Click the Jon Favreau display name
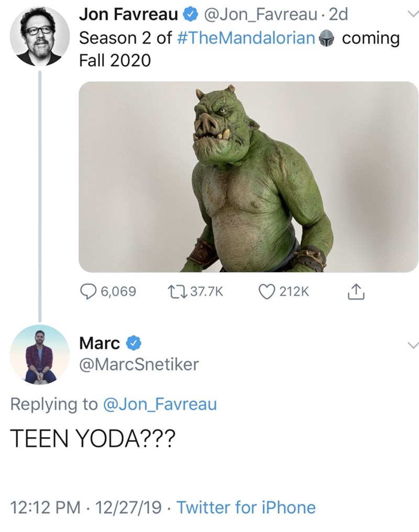Image resolution: width=419 pixels, height=532 pixels. (127, 16)
